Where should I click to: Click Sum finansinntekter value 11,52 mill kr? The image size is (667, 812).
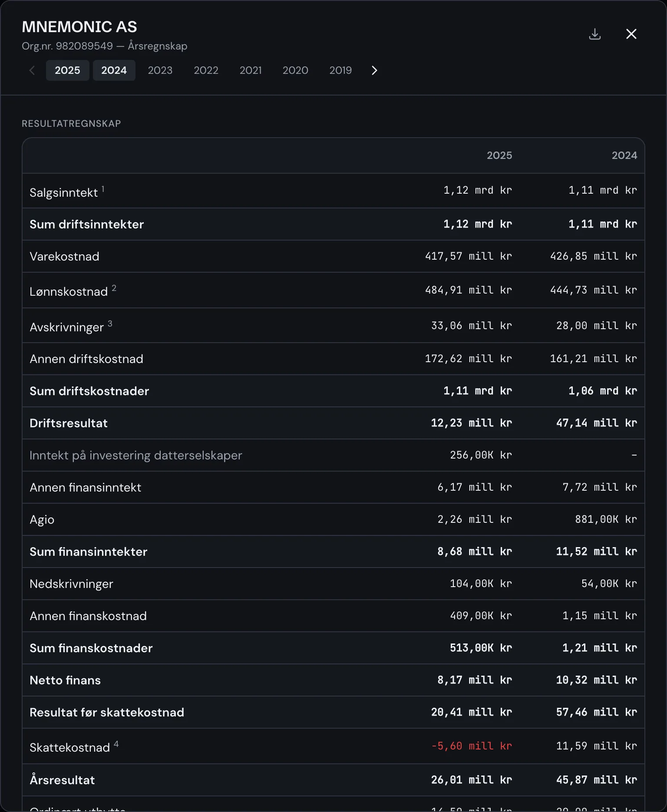(597, 551)
